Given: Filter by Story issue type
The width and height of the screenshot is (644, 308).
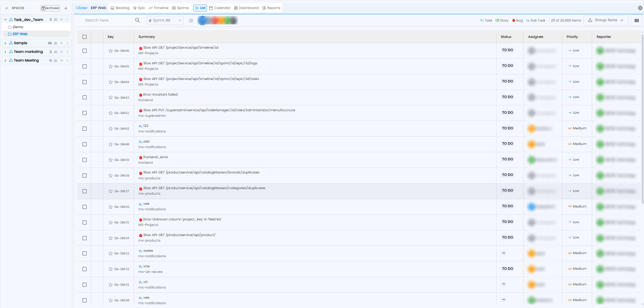Looking at the screenshot, I should [x=502, y=21].
